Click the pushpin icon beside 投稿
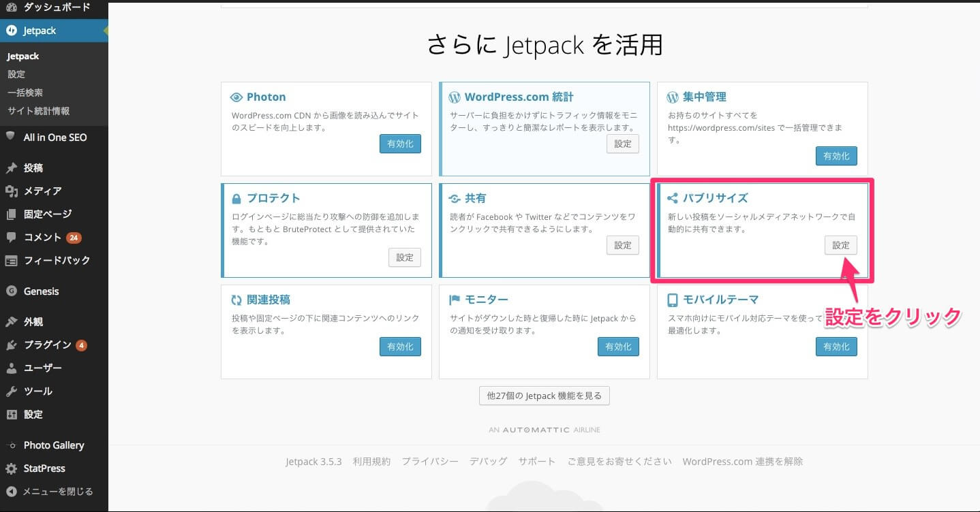This screenshot has height=512, width=980. tap(11, 167)
